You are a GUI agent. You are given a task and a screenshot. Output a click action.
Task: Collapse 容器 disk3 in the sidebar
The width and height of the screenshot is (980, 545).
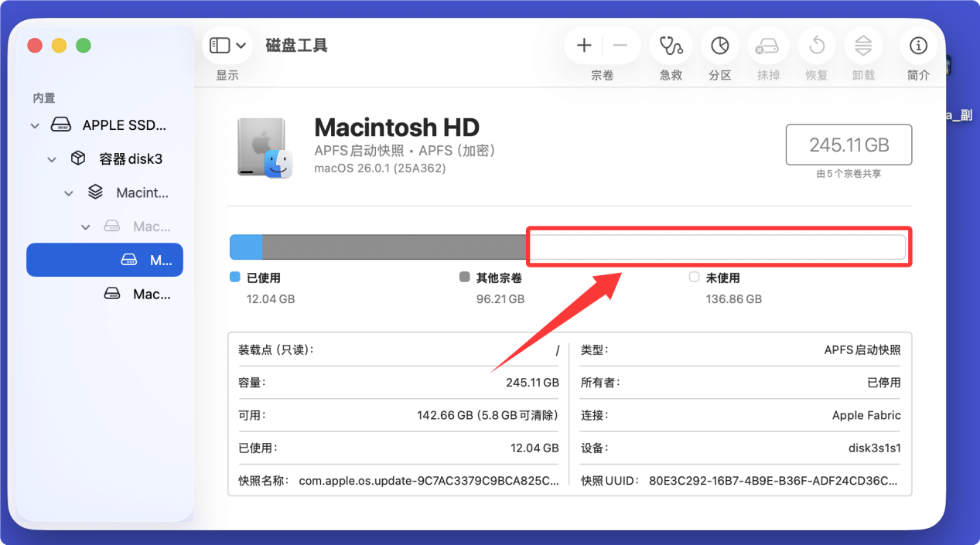coord(51,158)
